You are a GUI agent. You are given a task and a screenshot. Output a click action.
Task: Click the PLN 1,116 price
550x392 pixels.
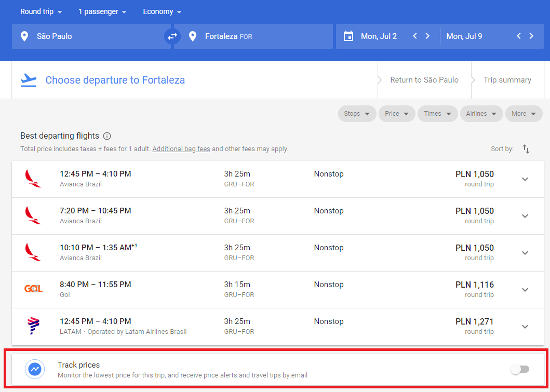pos(475,285)
